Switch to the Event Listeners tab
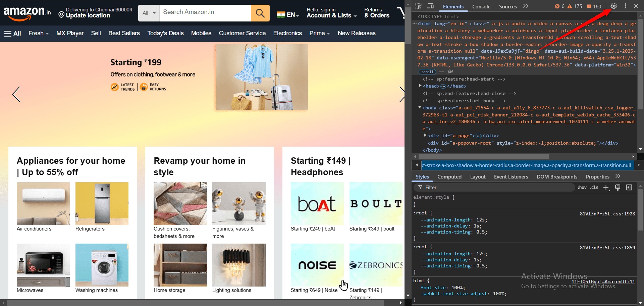Viewport: 644px width, 306px height. click(511, 176)
